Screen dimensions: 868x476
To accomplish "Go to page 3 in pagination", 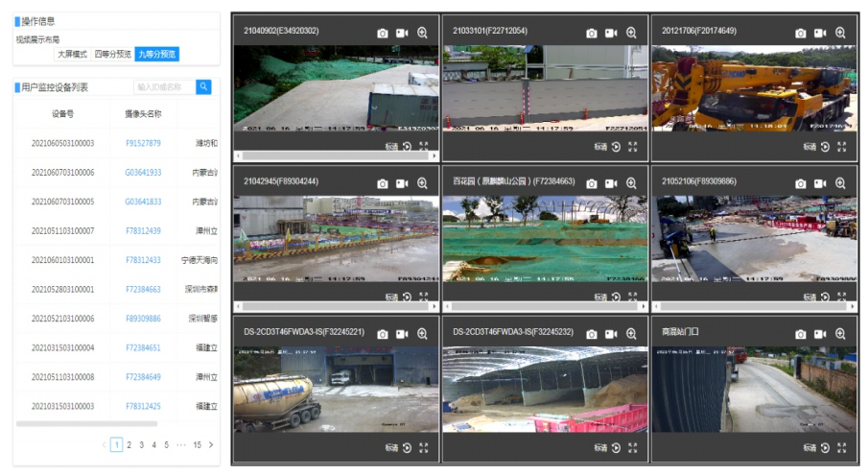I will click(x=141, y=445).
